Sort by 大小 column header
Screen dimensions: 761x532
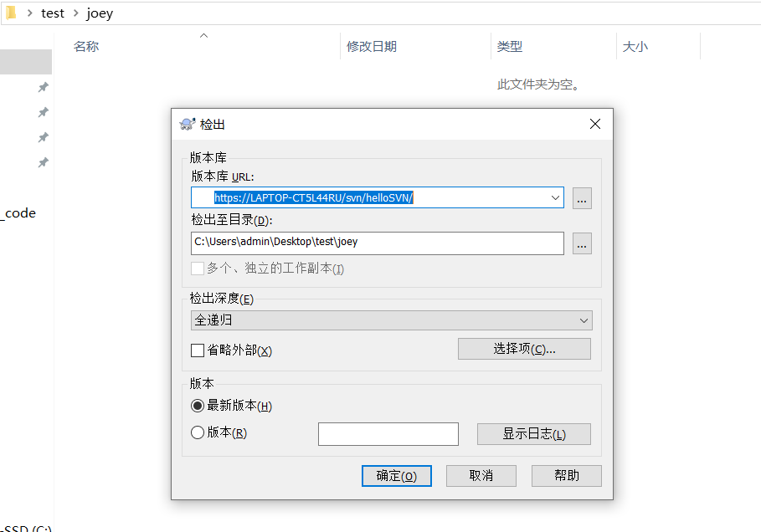pos(635,47)
